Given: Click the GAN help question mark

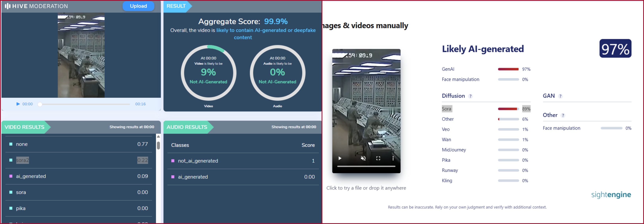Looking at the screenshot, I should point(560,96).
